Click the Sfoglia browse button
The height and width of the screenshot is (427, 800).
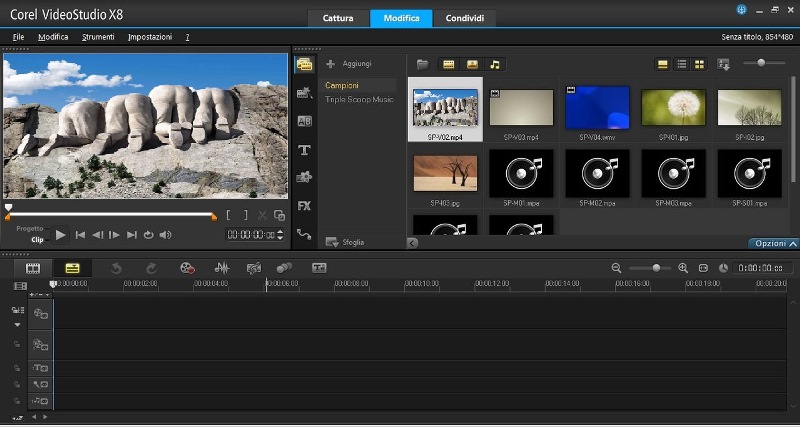click(x=345, y=242)
